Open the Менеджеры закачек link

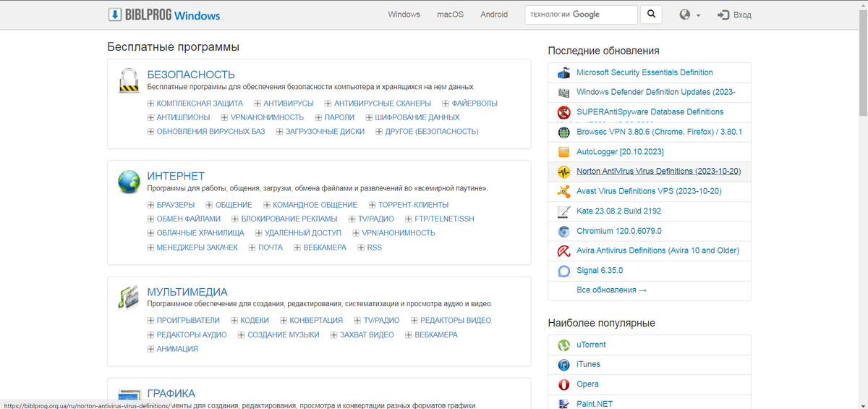point(197,248)
